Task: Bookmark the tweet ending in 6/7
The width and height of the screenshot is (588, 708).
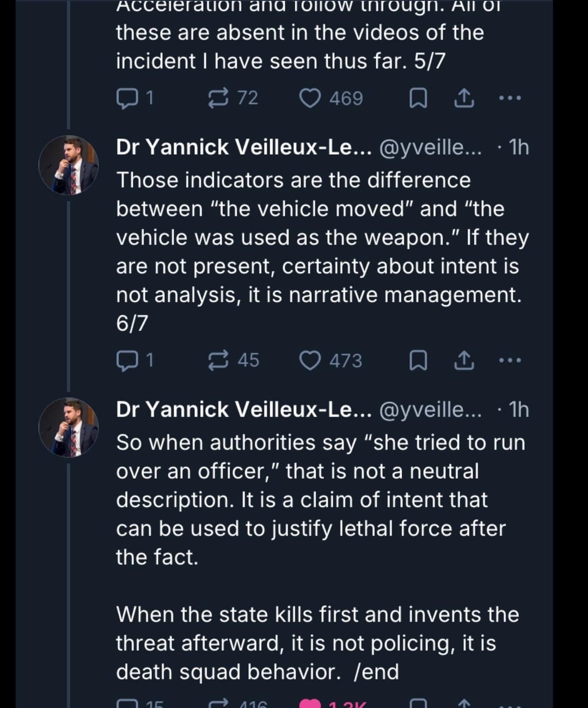Action: click(x=418, y=361)
